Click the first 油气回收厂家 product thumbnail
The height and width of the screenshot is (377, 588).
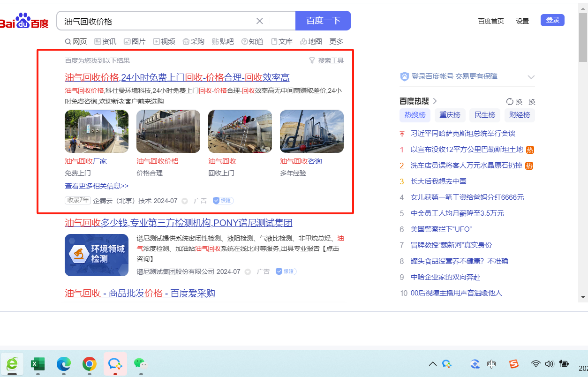click(x=97, y=131)
